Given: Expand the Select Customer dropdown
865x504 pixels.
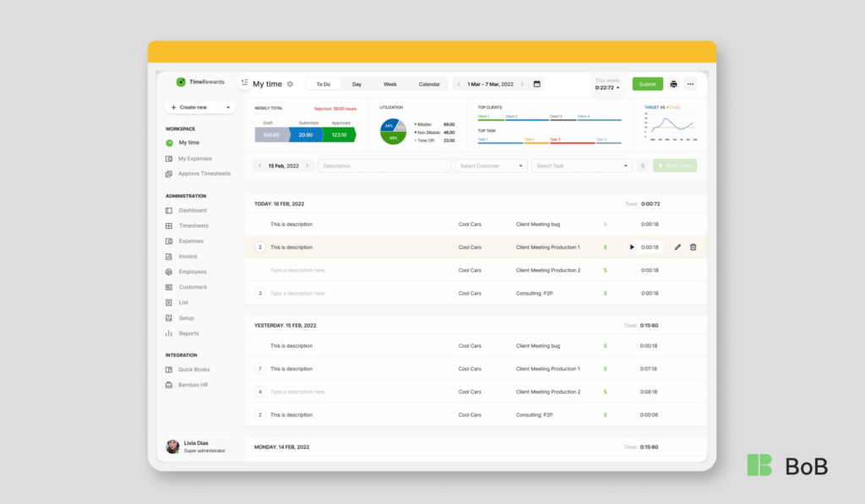Looking at the screenshot, I should pyautogui.click(x=492, y=166).
